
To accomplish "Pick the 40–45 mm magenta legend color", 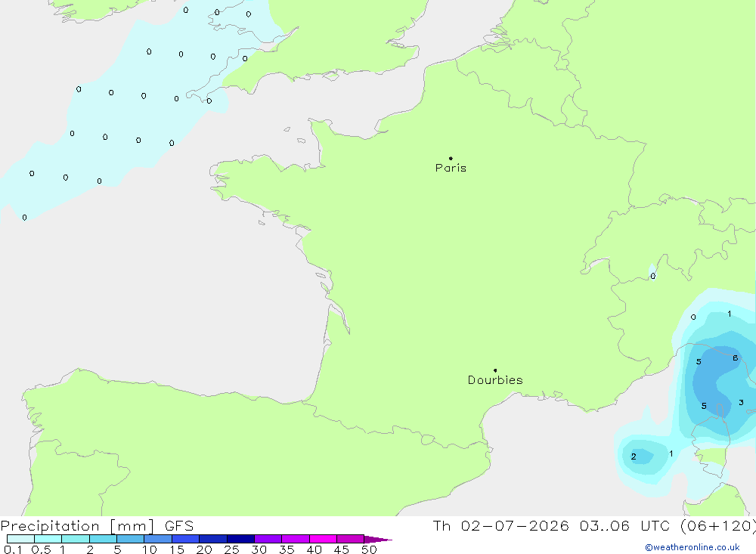I will (x=323, y=539).
